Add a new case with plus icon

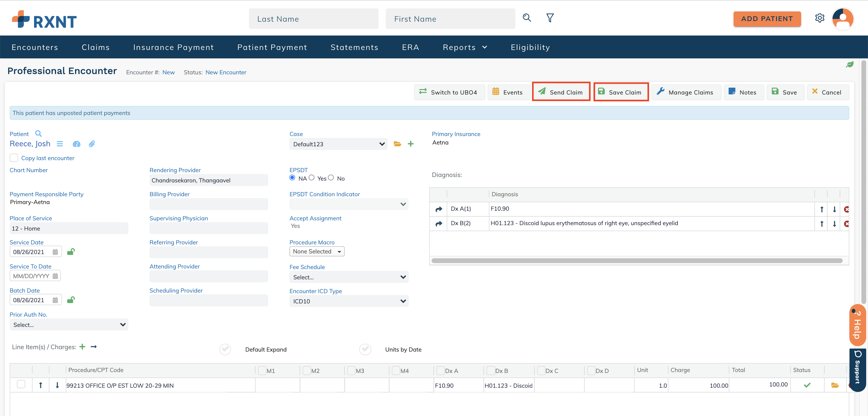pyautogui.click(x=410, y=144)
